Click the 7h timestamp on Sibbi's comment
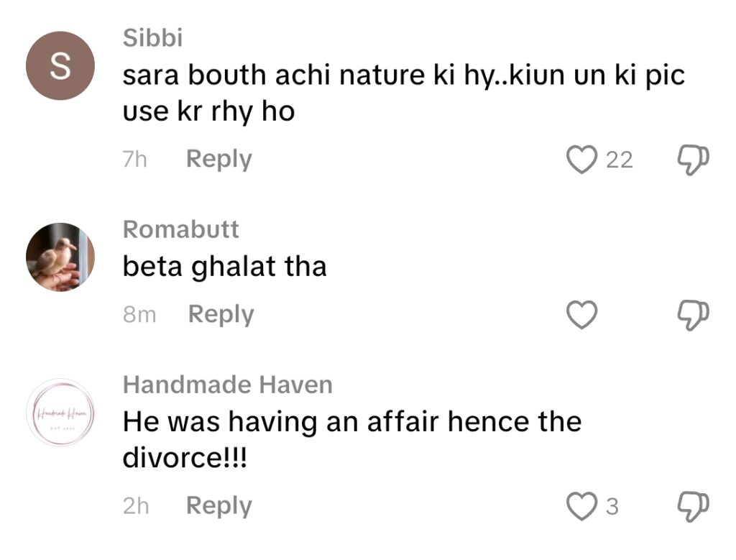 pyautogui.click(x=134, y=160)
